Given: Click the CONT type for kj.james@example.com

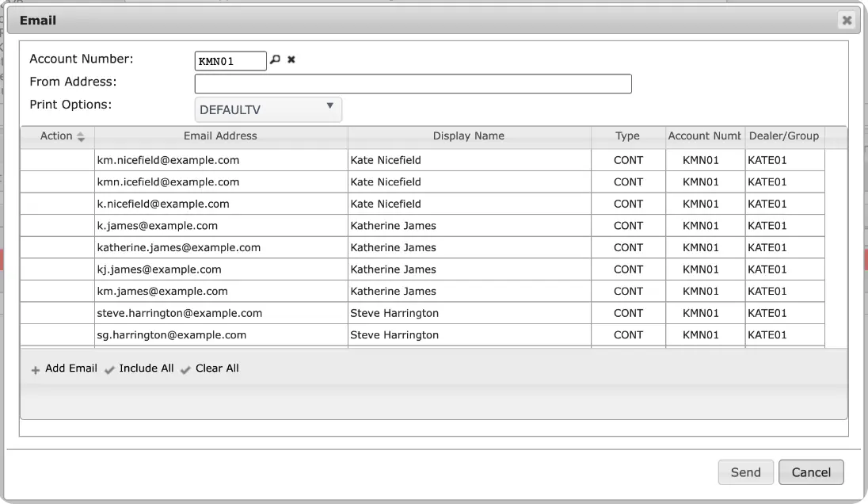Looking at the screenshot, I should [x=628, y=269].
